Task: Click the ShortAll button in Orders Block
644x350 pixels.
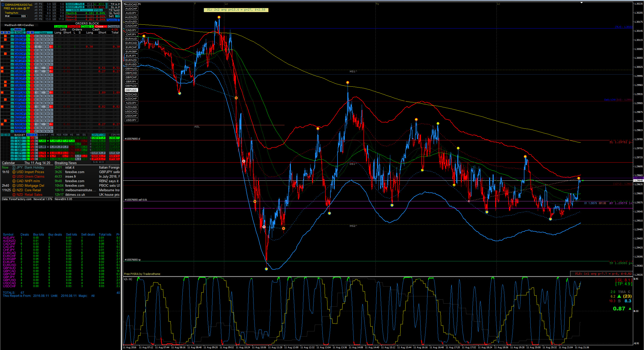Action: point(74,26)
